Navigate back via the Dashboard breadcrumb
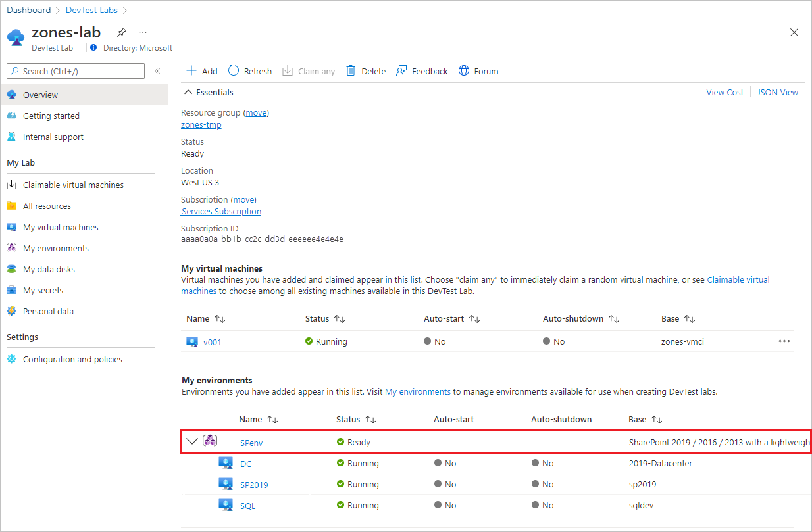 [x=28, y=10]
